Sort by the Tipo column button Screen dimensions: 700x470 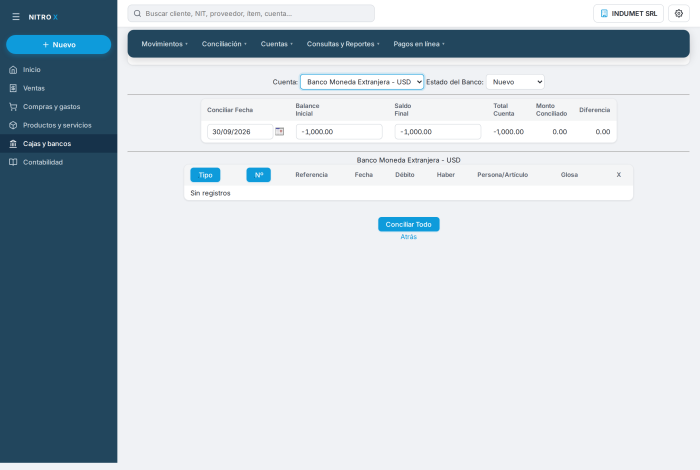[x=205, y=175]
